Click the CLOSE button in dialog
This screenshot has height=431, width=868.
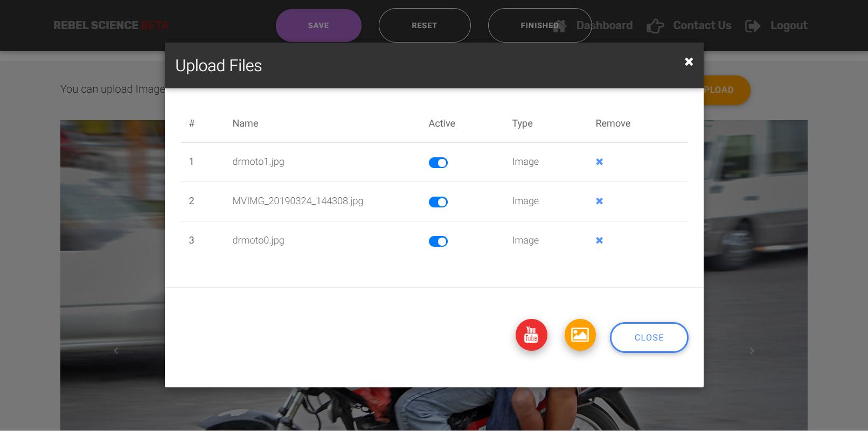pos(649,337)
